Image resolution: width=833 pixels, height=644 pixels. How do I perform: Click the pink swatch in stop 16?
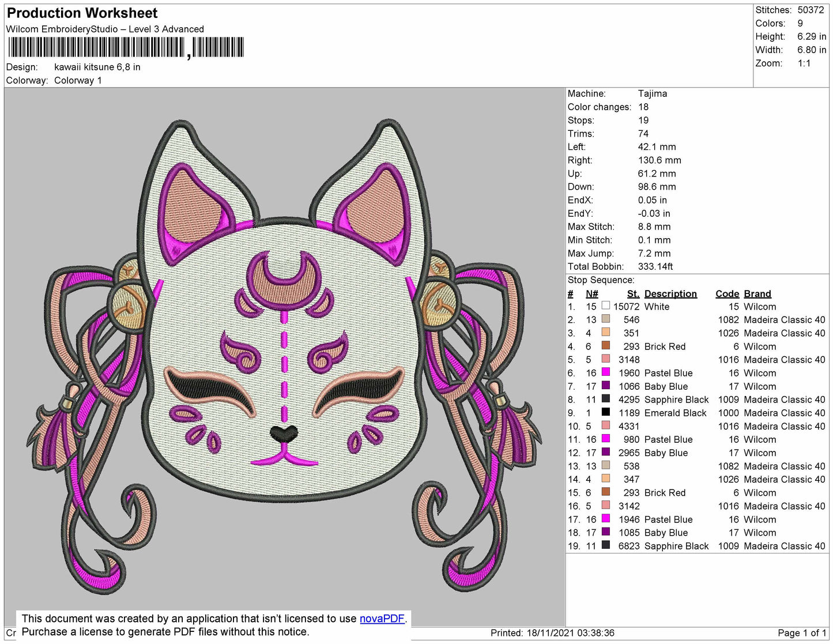click(x=606, y=505)
